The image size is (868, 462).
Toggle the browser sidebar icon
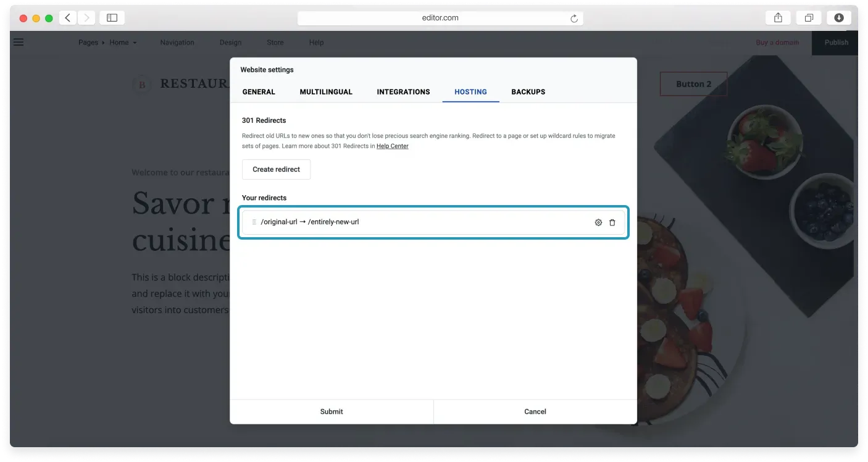112,18
